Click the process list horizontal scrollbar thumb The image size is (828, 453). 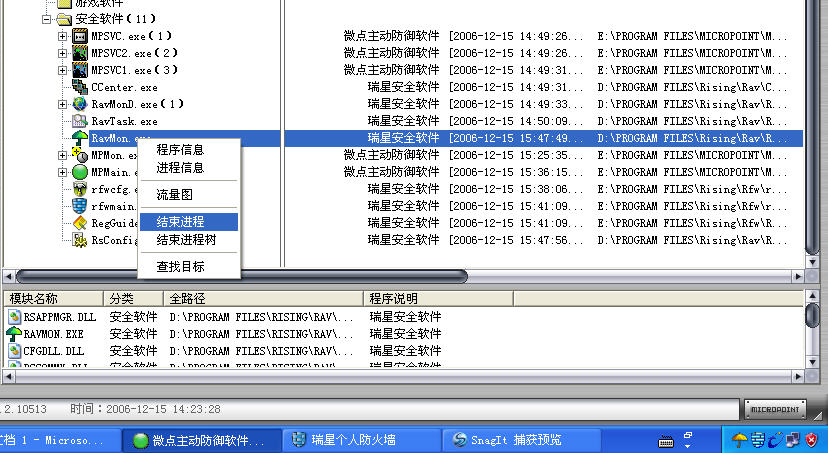click(242, 276)
